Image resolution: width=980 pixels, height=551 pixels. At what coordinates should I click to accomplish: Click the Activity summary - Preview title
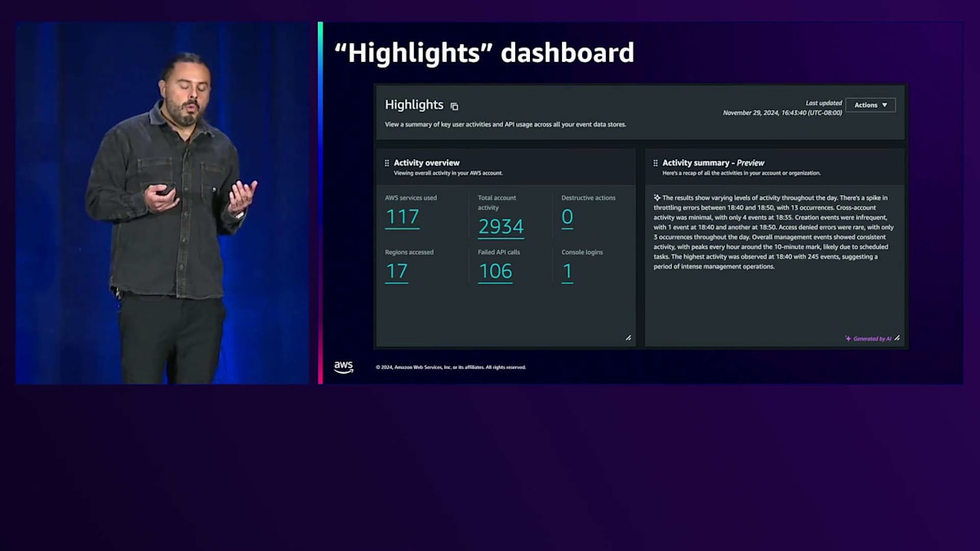coord(713,162)
